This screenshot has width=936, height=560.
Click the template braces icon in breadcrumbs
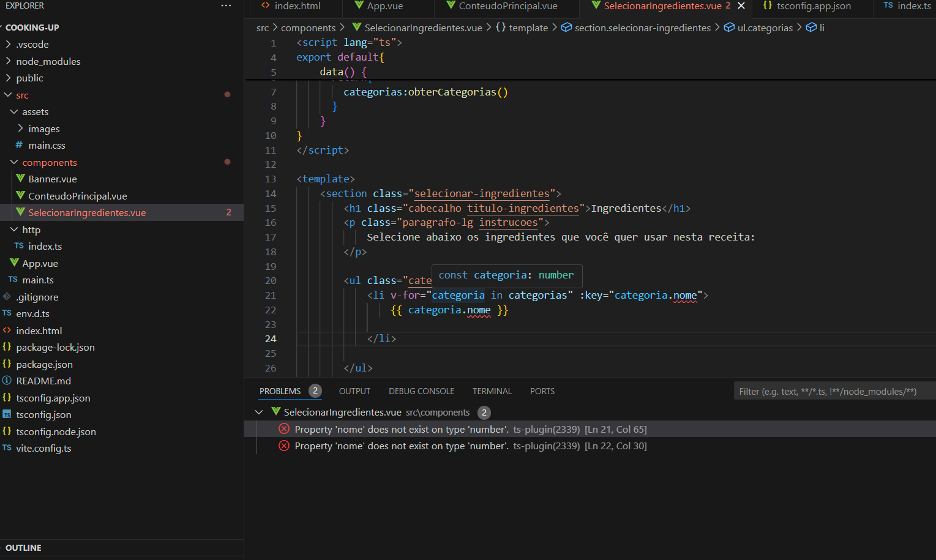tap(501, 28)
